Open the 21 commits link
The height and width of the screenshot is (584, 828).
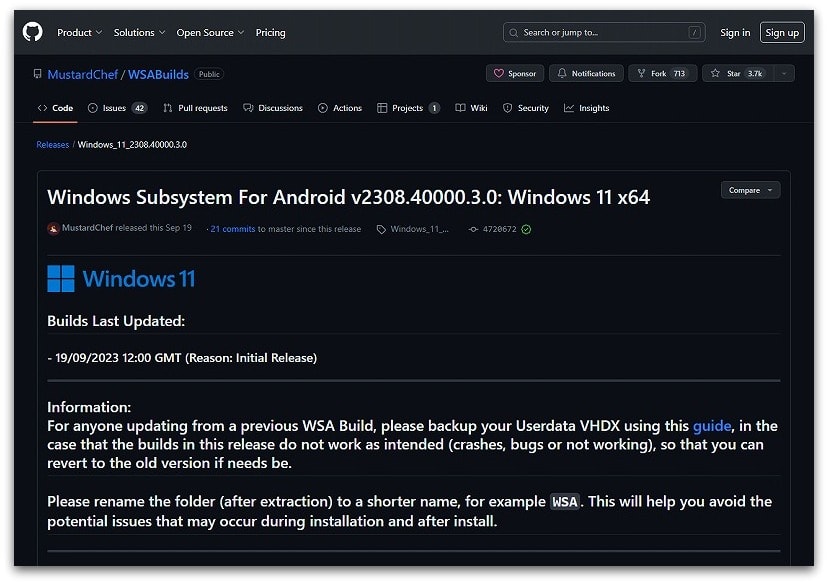pyautogui.click(x=233, y=229)
